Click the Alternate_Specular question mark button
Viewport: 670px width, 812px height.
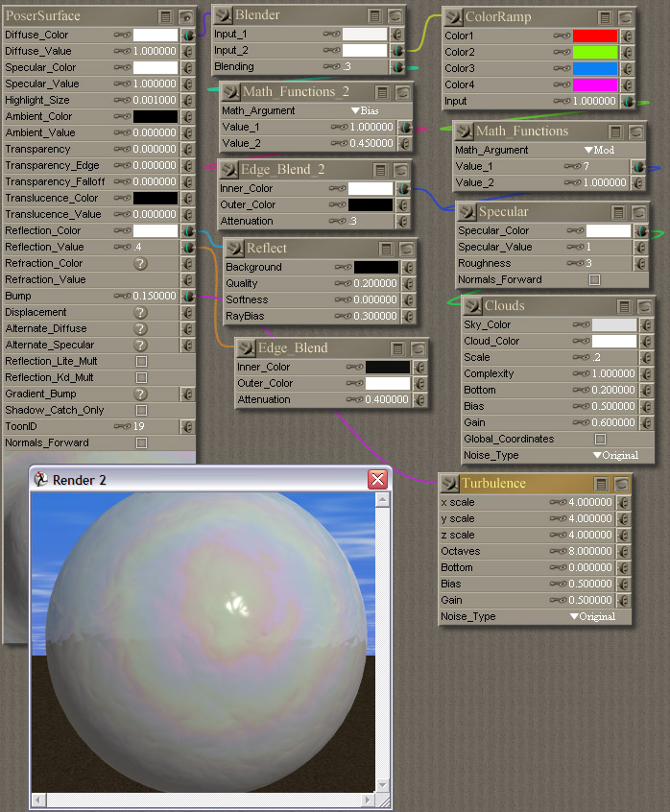point(140,345)
